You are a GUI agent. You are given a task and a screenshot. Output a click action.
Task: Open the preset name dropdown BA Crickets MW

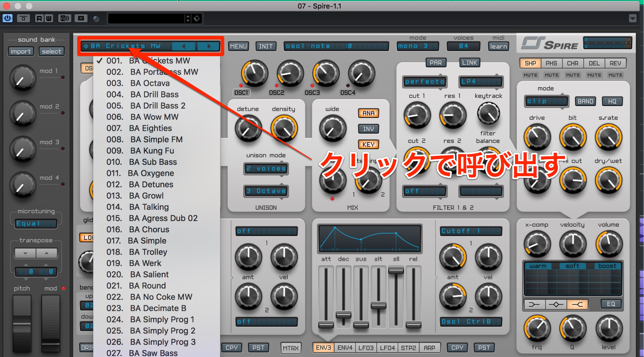[126, 46]
